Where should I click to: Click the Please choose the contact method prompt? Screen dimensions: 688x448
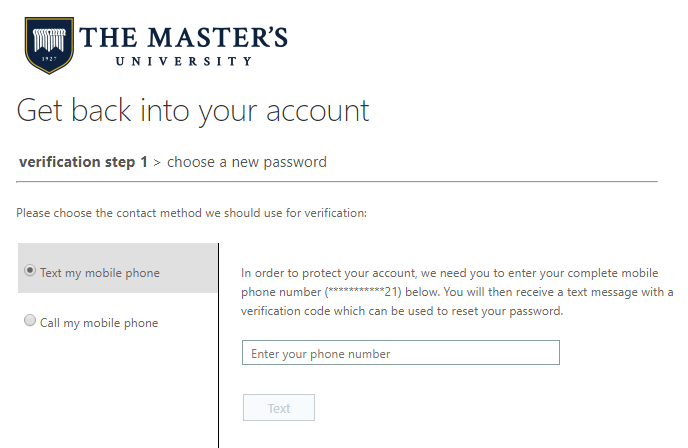tap(191, 213)
